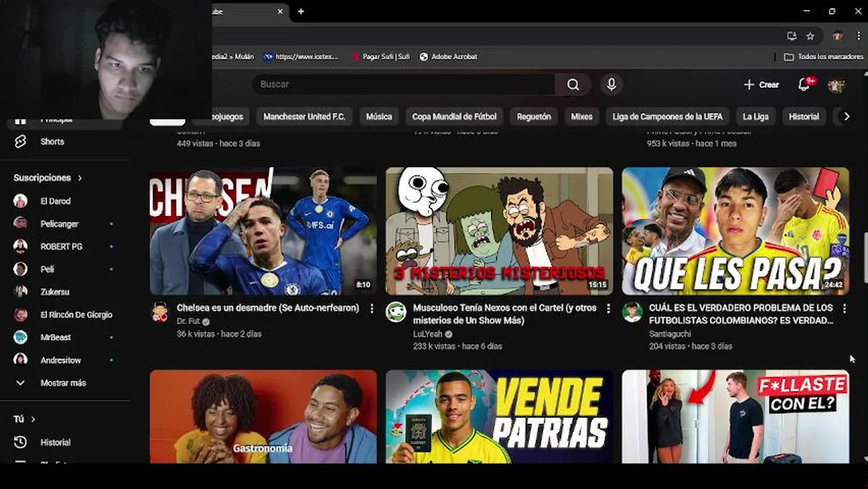This screenshot has height=489, width=868.
Task: Open options menu for Musculoso video
Action: [608, 309]
